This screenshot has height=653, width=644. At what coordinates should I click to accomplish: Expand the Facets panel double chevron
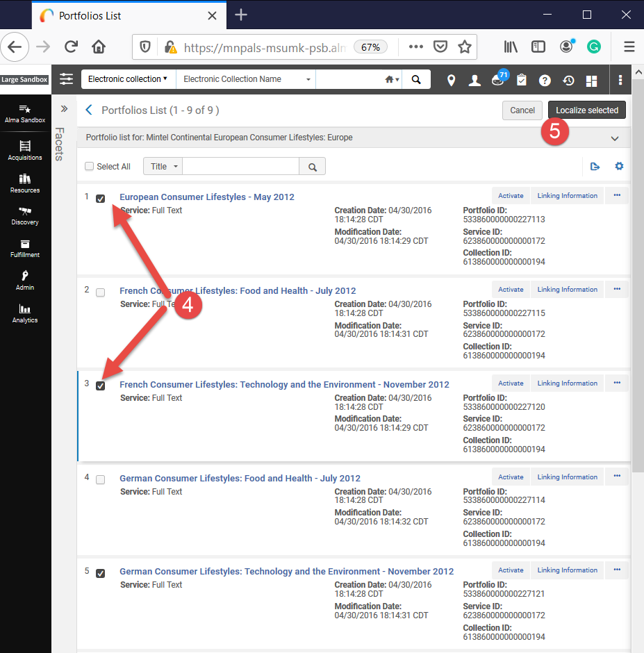[64, 109]
